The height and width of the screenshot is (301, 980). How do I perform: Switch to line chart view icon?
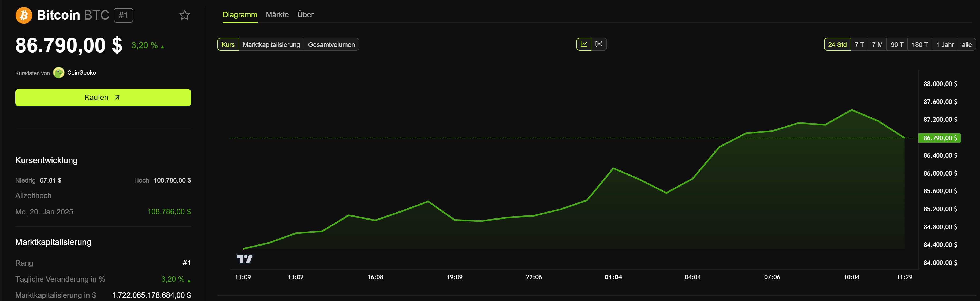[x=584, y=44]
